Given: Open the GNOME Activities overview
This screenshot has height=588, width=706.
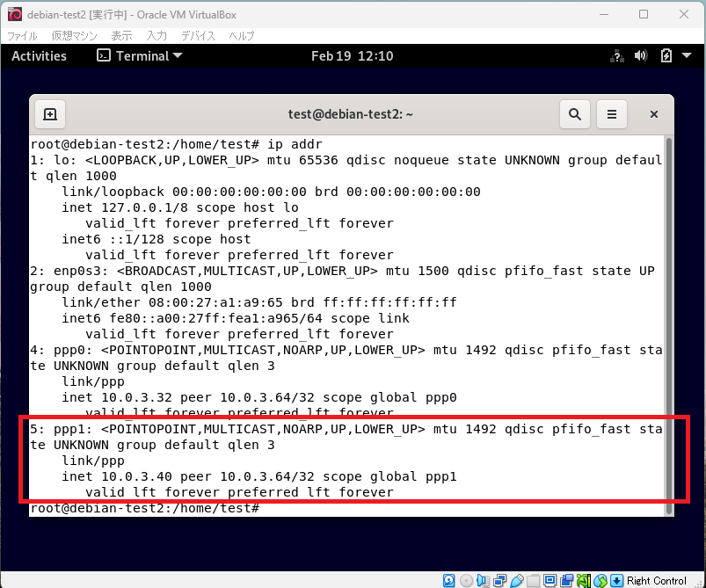Looking at the screenshot, I should (40, 56).
